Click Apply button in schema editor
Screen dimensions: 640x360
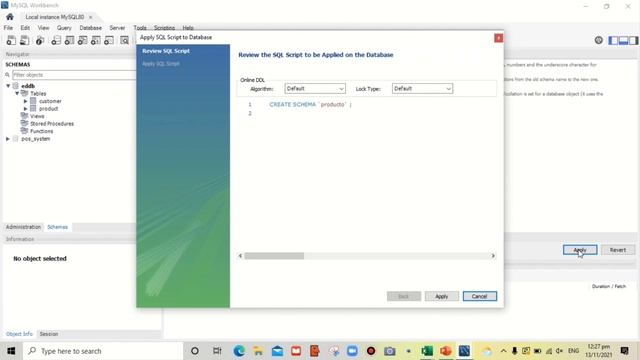click(x=580, y=250)
